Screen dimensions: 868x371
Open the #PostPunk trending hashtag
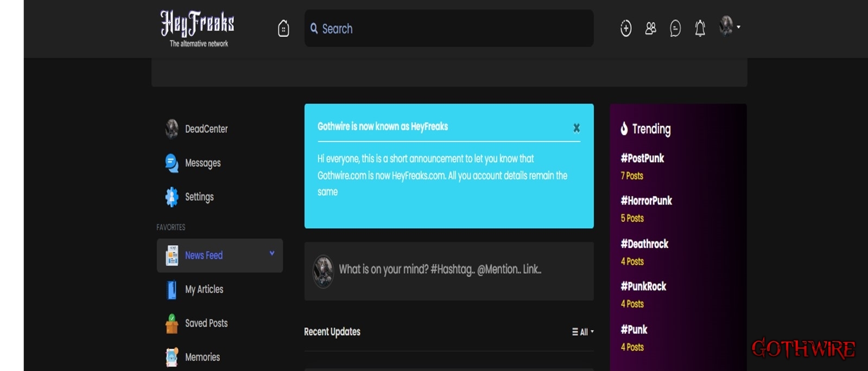coord(642,158)
